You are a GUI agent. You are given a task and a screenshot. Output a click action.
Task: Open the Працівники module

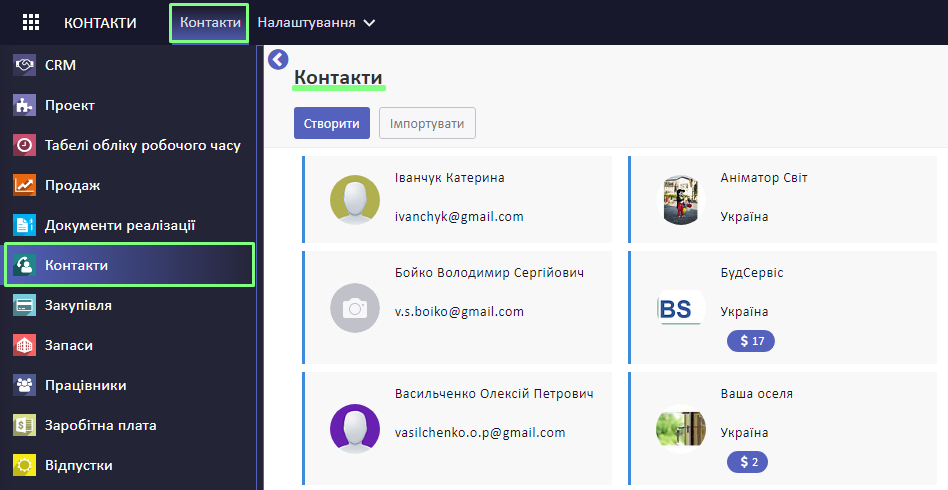pyautogui.click(x=85, y=385)
